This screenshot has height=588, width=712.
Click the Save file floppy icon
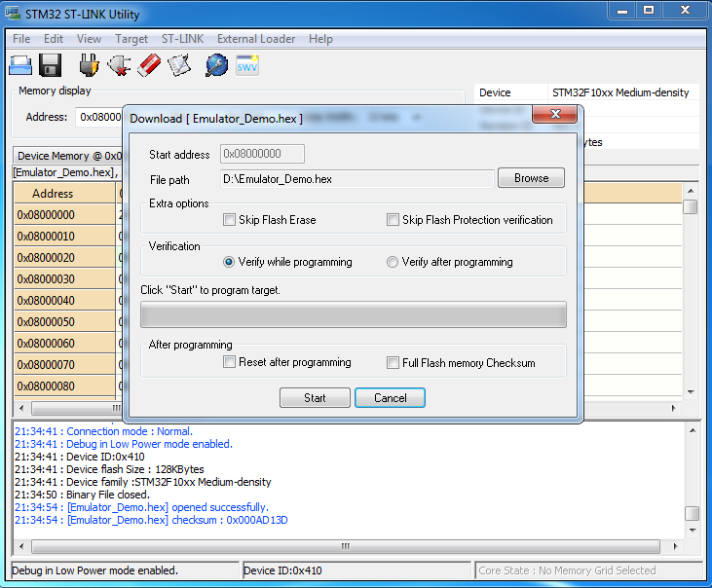tap(50, 66)
